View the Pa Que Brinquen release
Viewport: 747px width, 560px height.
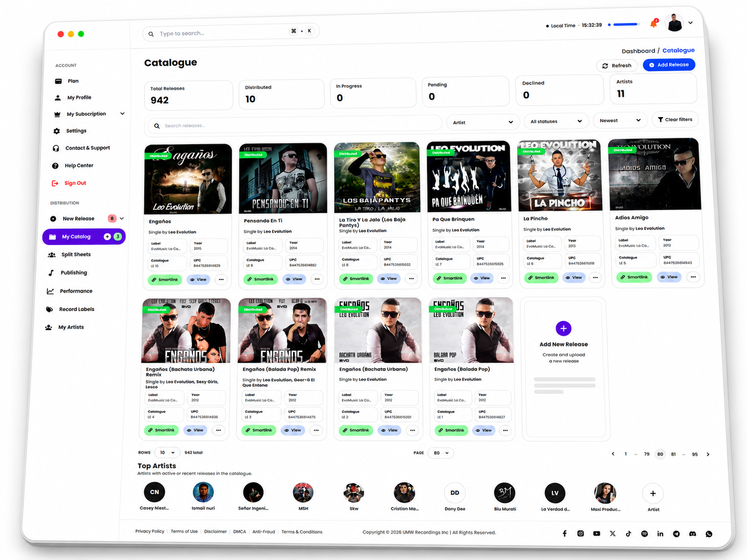click(x=481, y=278)
